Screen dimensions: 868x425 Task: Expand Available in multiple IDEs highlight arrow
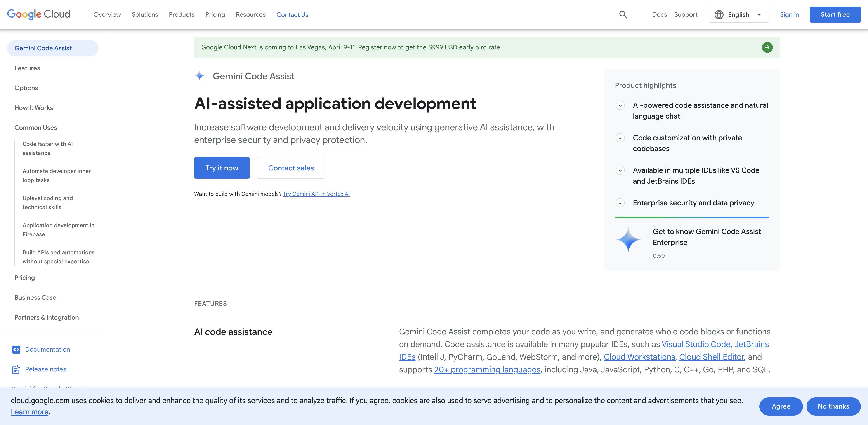620,170
